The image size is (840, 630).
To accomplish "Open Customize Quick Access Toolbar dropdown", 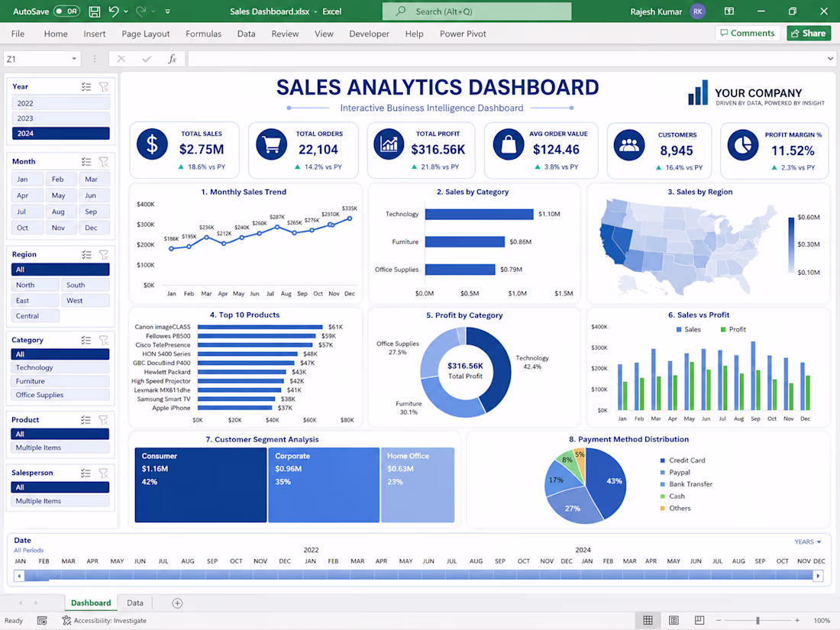I will 168,11.
